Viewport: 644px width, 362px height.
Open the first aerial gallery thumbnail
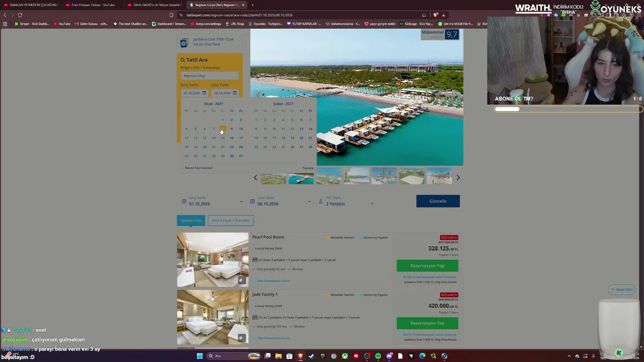point(273,178)
